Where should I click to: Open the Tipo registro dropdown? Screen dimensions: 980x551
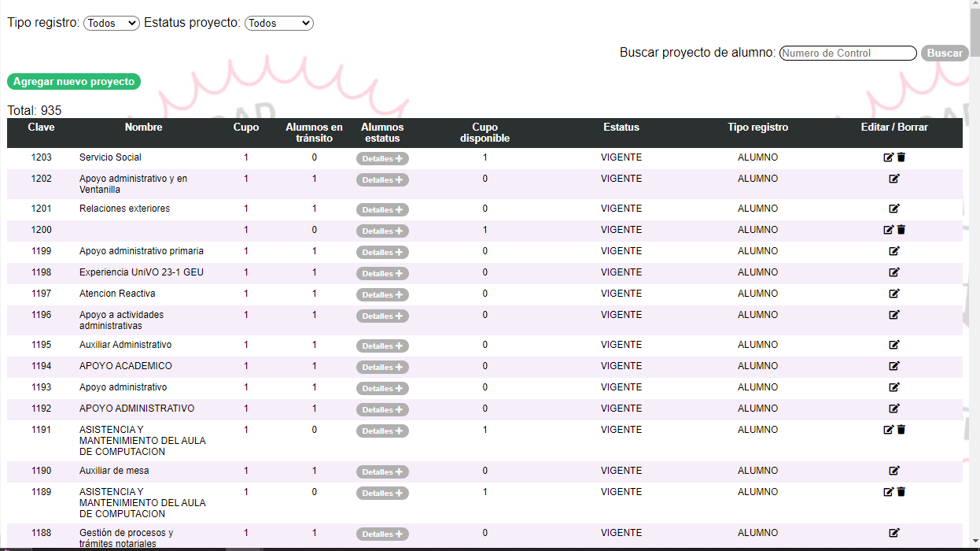(111, 24)
